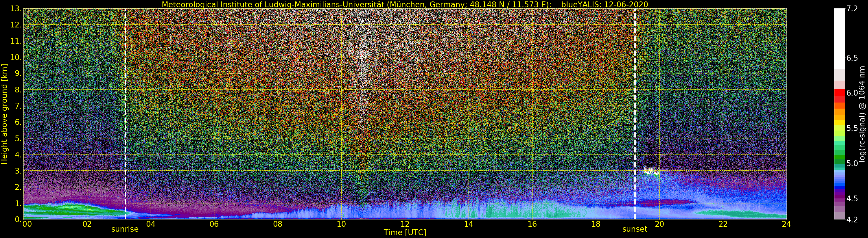Click the time axis tick '16'
This screenshot has height=238, width=868.
coord(532,224)
